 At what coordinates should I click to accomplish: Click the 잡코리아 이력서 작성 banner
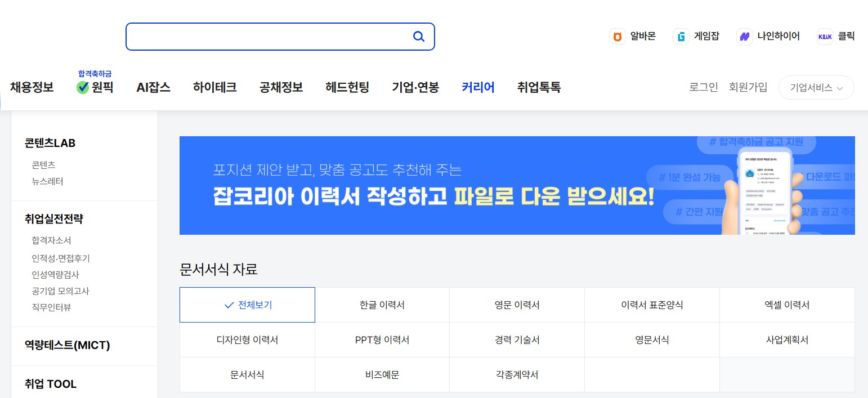click(517, 185)
